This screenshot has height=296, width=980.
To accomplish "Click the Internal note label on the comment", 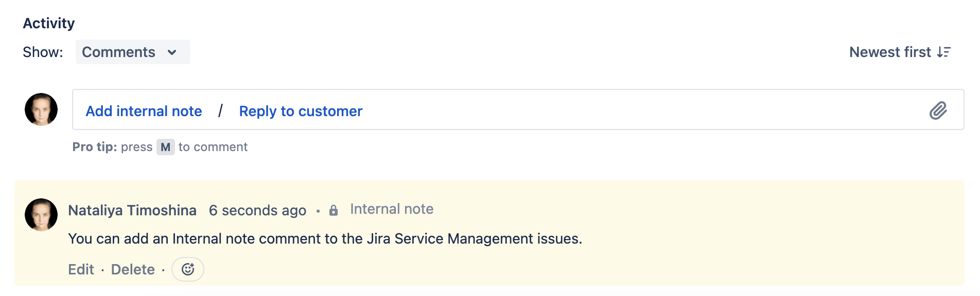I will tap(392, 209).
